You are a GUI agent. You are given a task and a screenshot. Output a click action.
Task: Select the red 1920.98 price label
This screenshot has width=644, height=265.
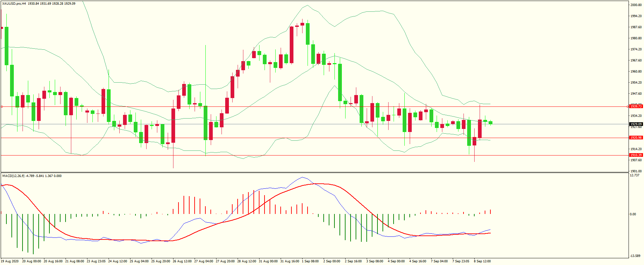click(x=636, y=138)
